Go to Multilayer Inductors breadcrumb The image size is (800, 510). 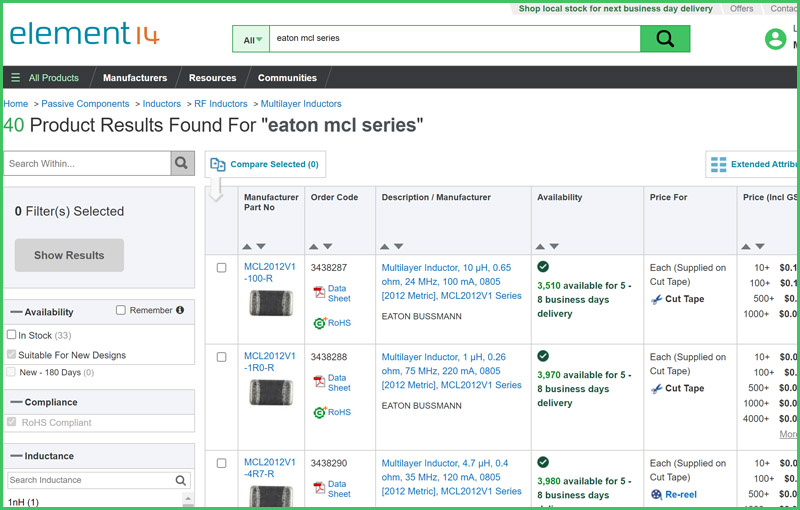(301, 104)
